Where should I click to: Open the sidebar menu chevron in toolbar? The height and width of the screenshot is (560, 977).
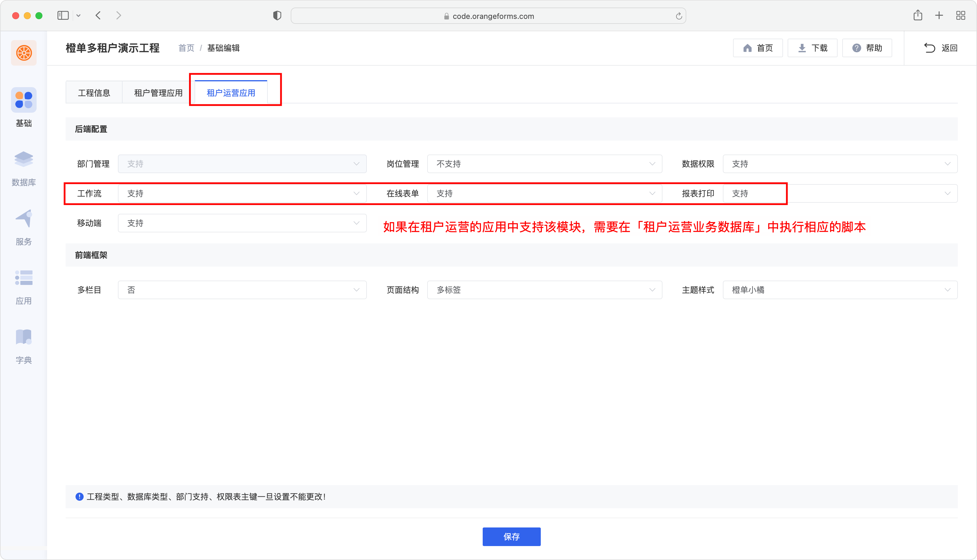(x=78, y=16)
